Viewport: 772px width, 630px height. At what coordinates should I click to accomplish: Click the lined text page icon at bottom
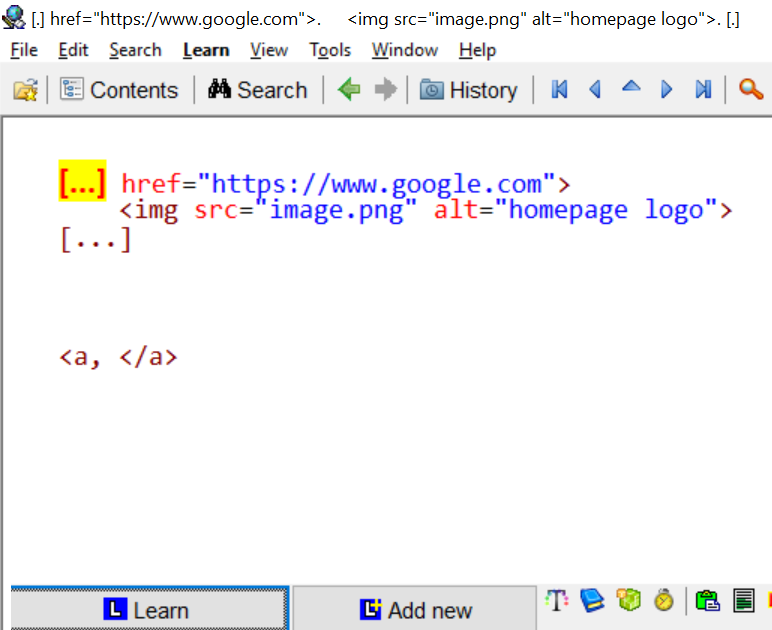(743, 600)
